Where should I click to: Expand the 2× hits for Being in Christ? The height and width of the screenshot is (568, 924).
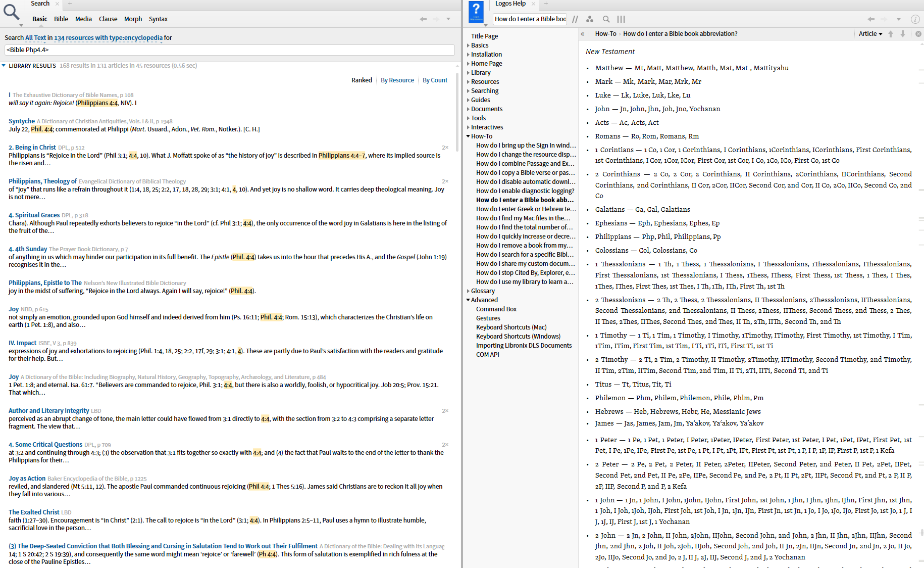445,148
